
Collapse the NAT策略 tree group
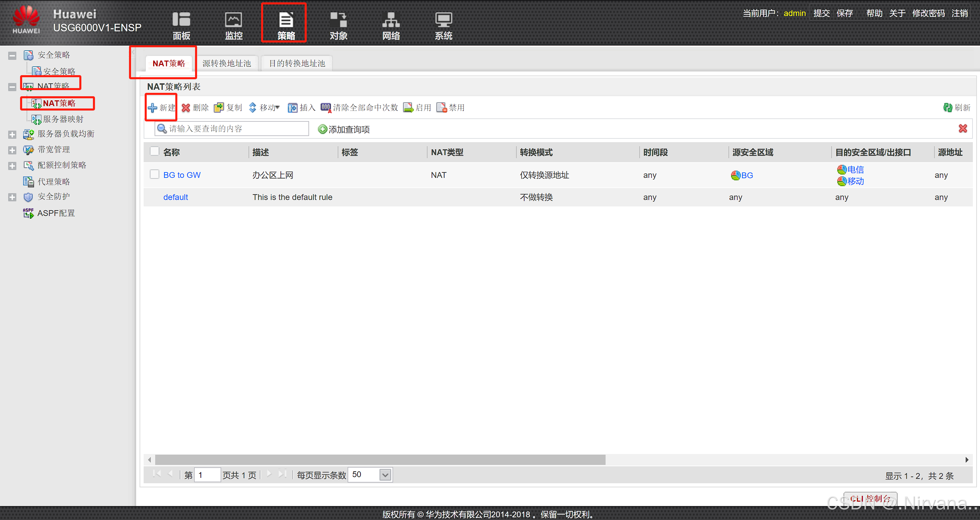(12, 87)
